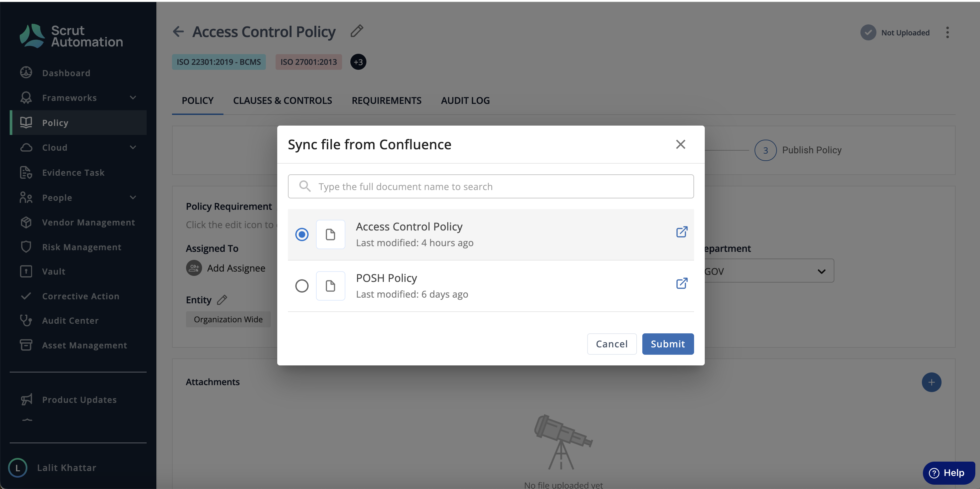Open the Department GOV dropdown
This screenshot has height=489, width=980.
[769, 271]
